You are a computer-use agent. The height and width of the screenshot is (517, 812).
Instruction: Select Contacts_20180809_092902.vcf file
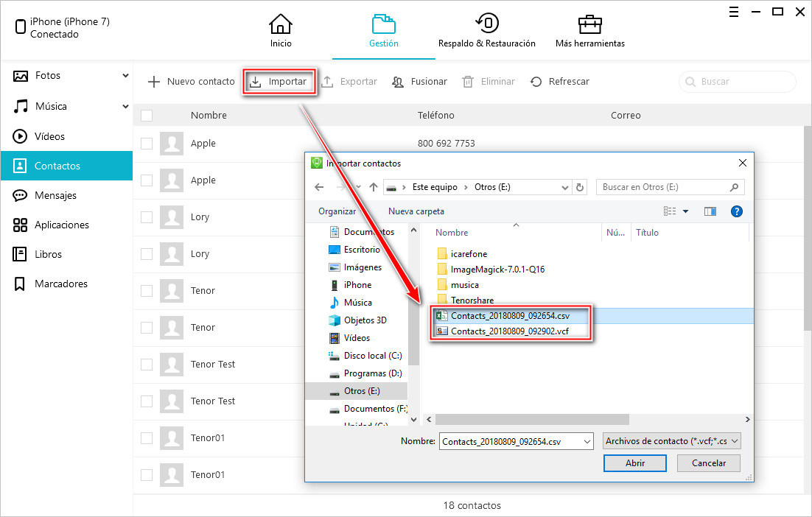click(x=510, y=331)
